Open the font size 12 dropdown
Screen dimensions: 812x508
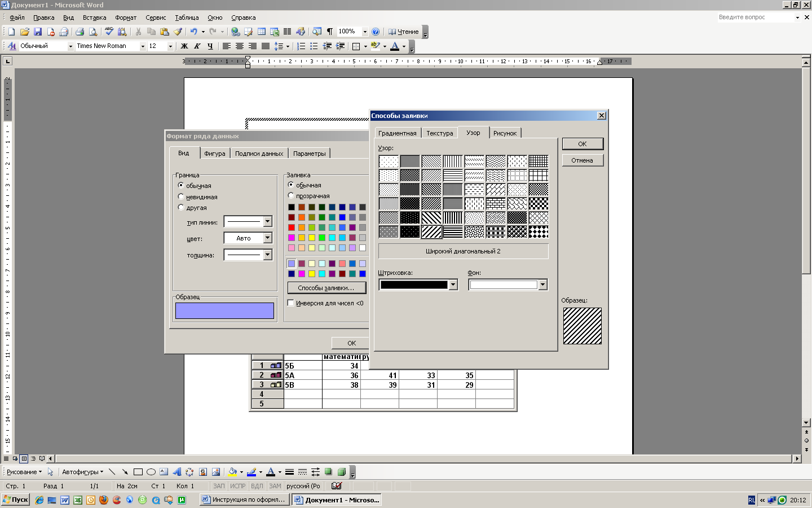coord(170,46)
